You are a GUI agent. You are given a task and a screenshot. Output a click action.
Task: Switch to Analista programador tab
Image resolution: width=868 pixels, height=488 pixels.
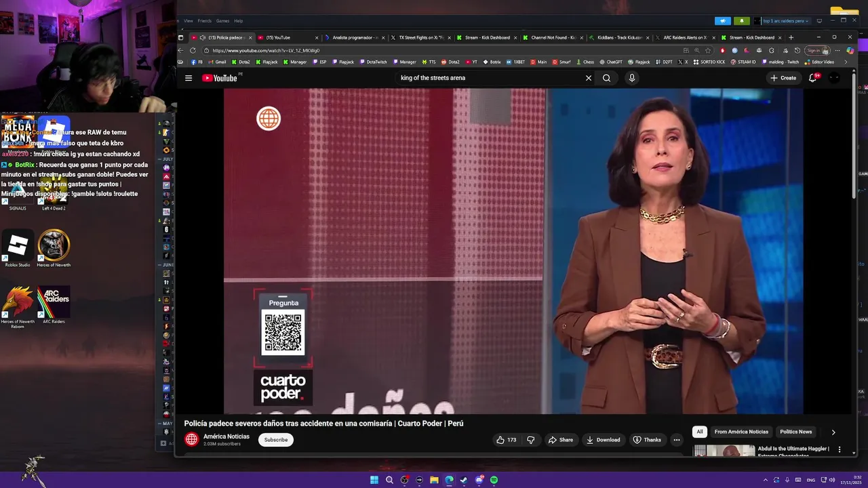coord(355,38)
